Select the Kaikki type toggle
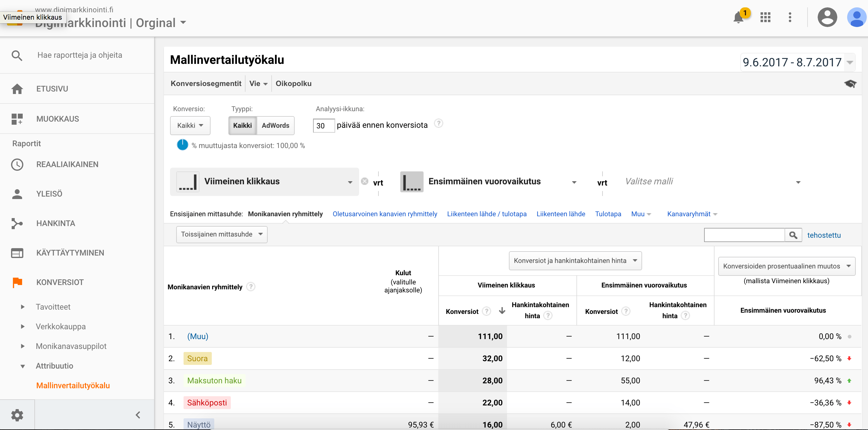Screen dimensions: 868x430 pyautogui.click(x=242, y=125)
